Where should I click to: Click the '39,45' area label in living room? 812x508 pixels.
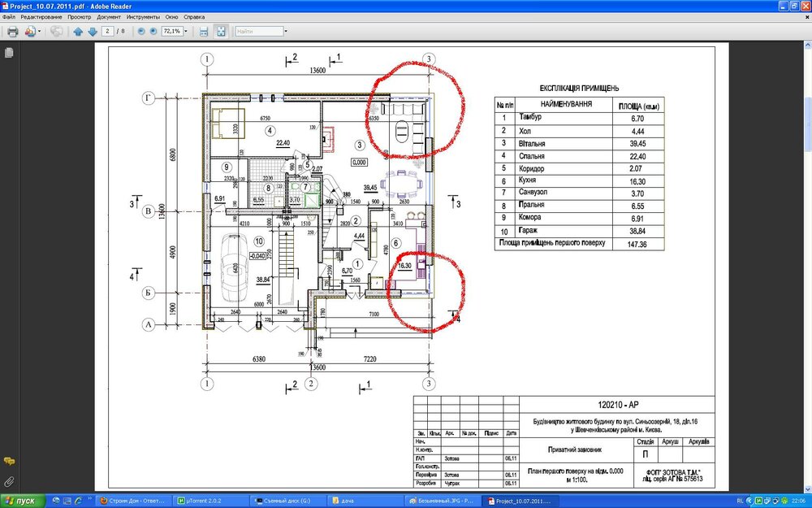pos(370,188)
